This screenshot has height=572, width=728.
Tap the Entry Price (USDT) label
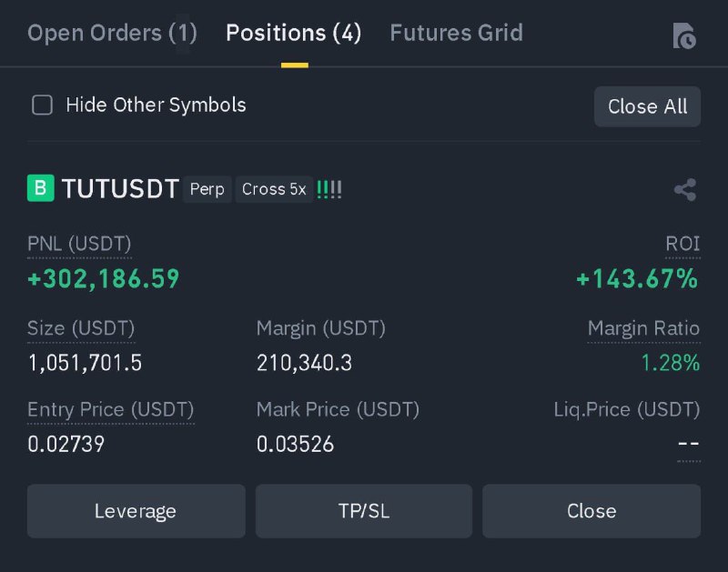pyautogui.click(x=110, y=409)
